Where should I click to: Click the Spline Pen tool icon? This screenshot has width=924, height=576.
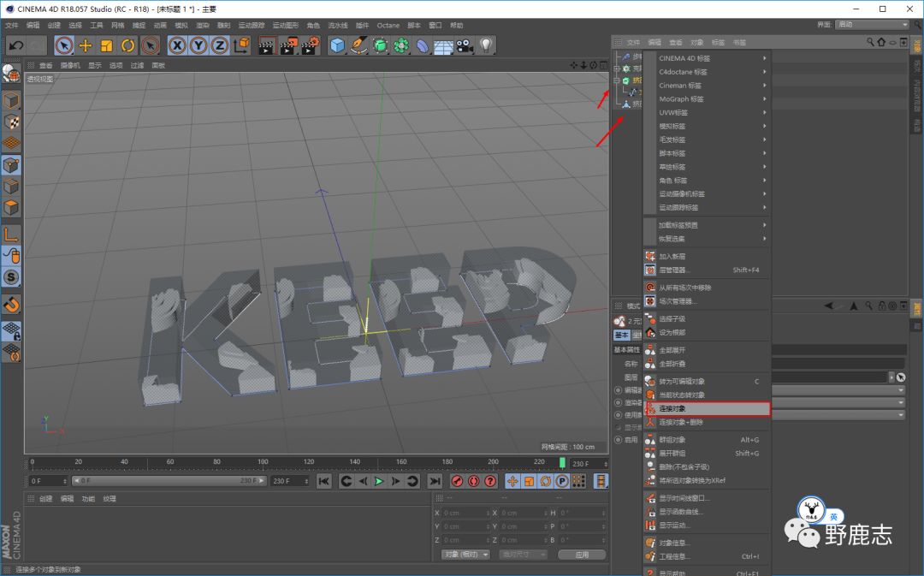click(359, 45)
